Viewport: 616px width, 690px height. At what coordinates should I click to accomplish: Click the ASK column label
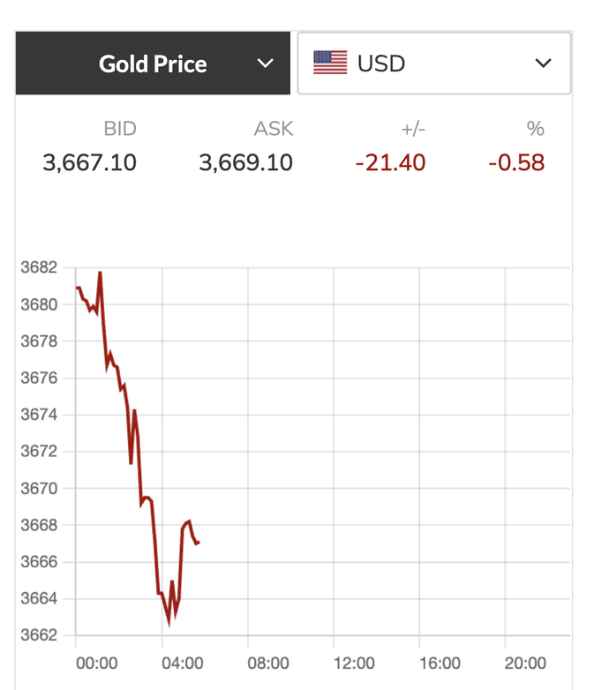(x=273, y=129)
